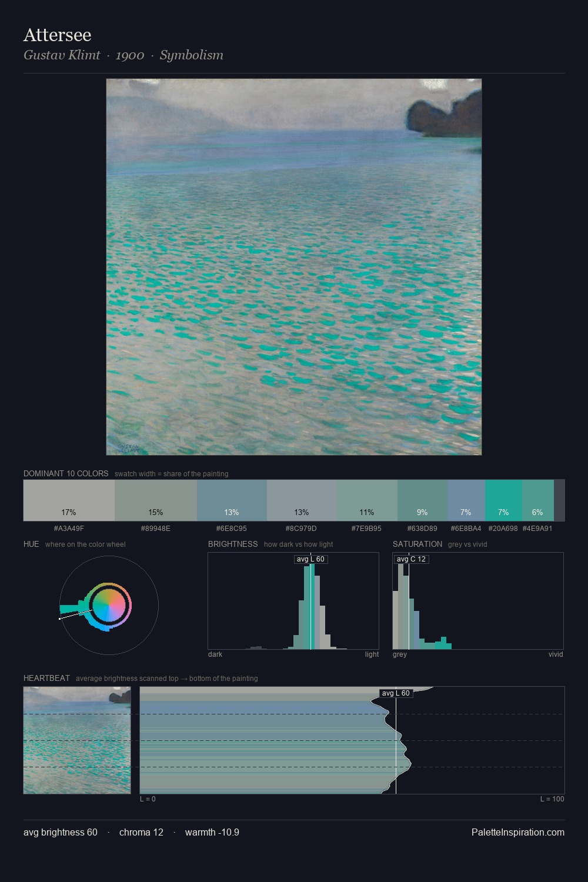Select the #6E8BA4 color swatch
The width and height of the screenshot is (588, 882).
pyautogui.click(x=466, y=500)
